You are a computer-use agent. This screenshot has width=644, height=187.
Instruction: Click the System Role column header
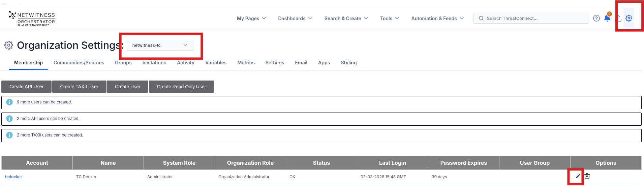(x=179, y=163)
